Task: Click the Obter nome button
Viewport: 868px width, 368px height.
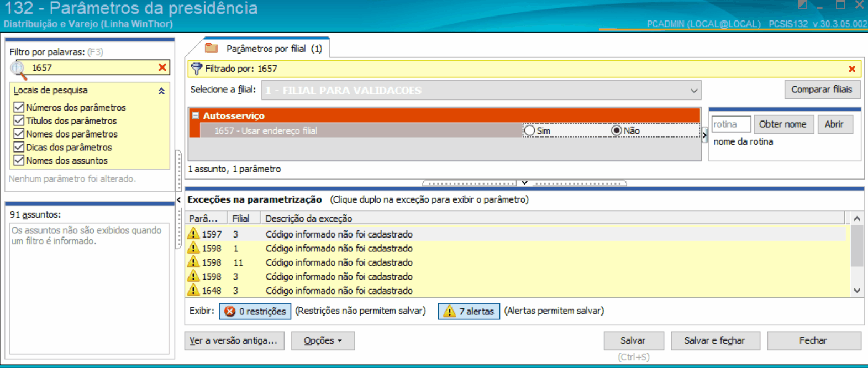Action: tap(783, 124)
